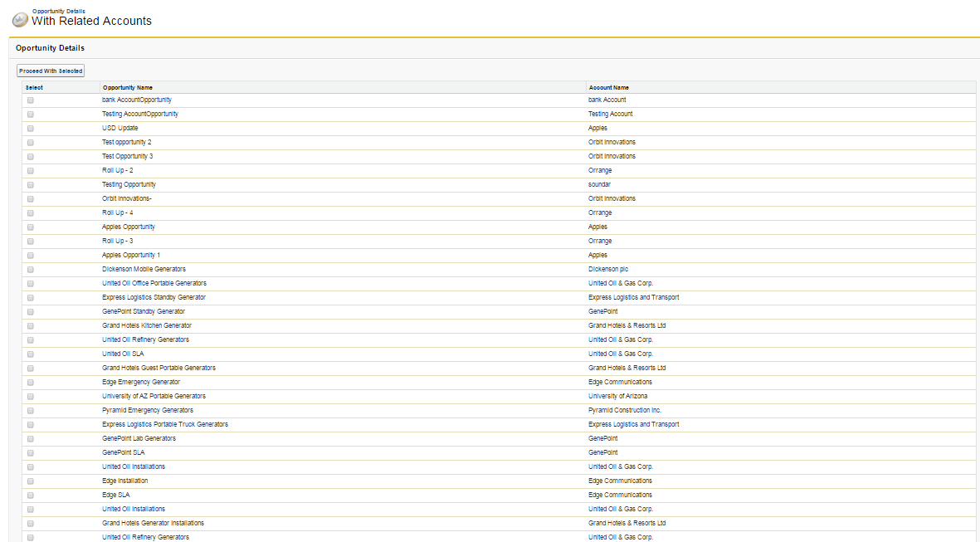Tick the checkbox in the soundar account row
The height and width of the screenshot is (542, 980).
31,185
